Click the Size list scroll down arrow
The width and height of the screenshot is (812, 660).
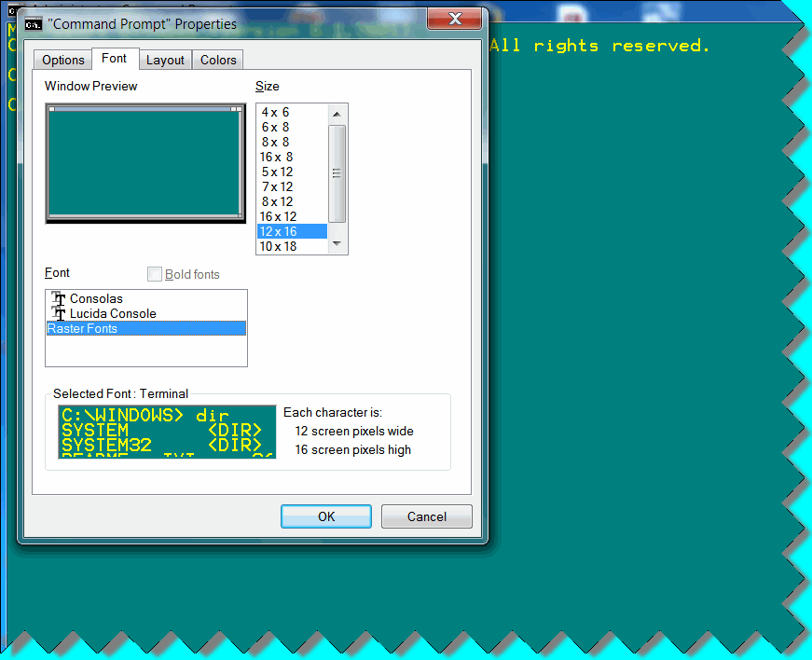[337, 243]
